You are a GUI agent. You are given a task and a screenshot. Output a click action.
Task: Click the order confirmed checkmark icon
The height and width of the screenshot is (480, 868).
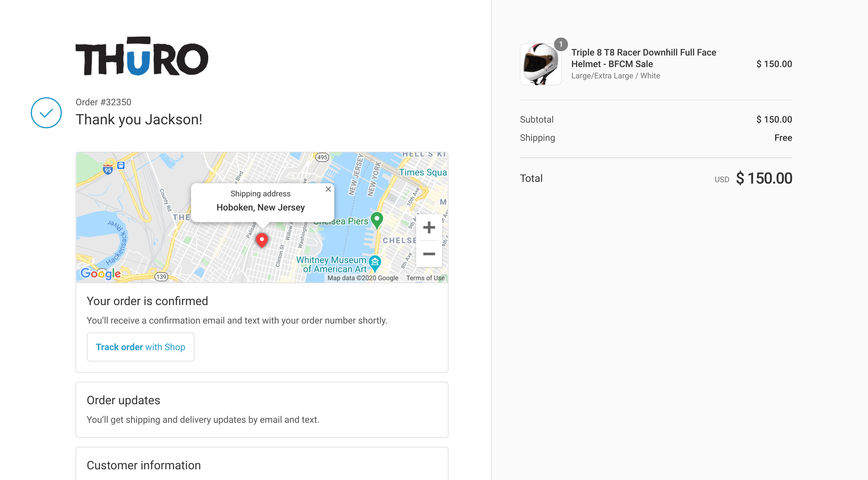coord(46,113)
